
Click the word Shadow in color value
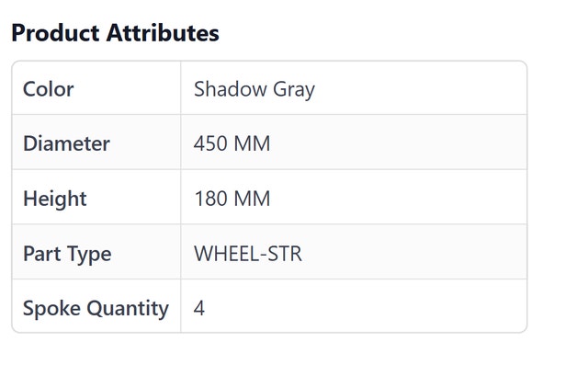click(x=231, y=89)
